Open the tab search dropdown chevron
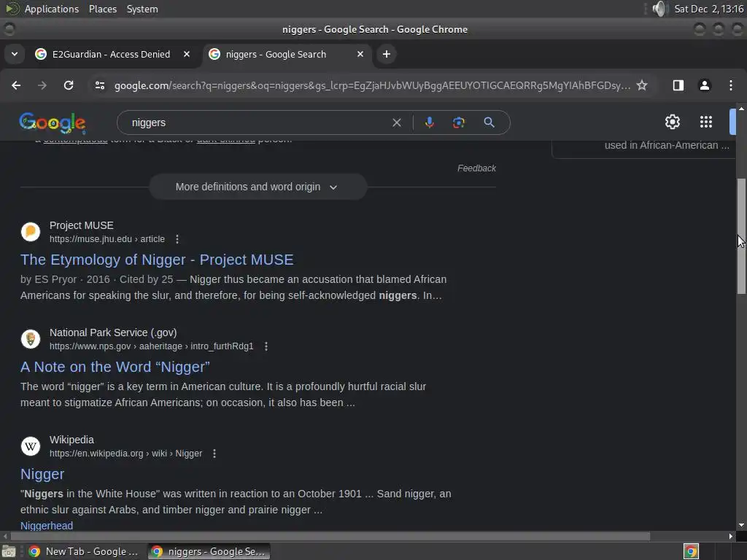Image resolution: width=747 pixels, height=560 pixels. (15, 54)
